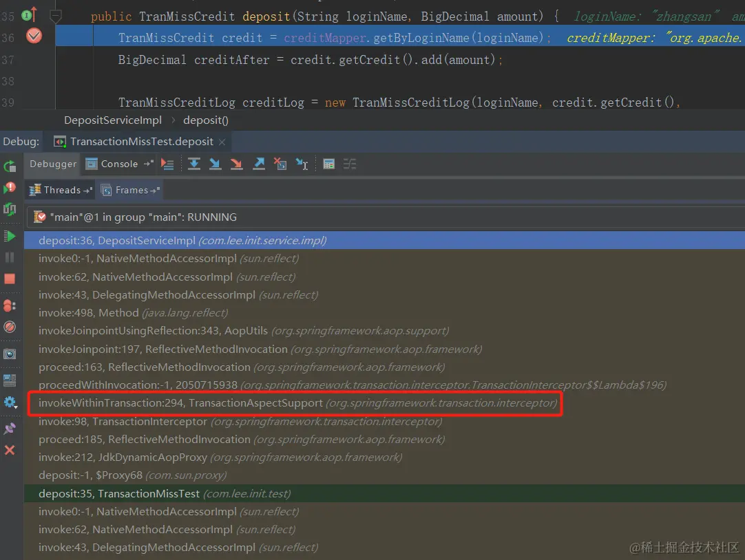Screen dimensions: 745x560
Task: Click Trace Current Stream Chain icon
Action: pyautogui.click(x=350, y=164)
